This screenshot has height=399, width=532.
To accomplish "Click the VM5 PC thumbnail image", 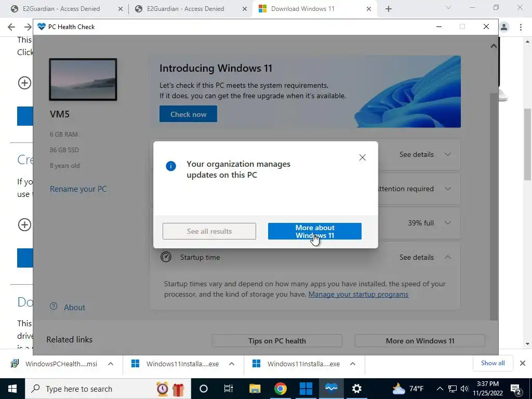I will 83,79.
